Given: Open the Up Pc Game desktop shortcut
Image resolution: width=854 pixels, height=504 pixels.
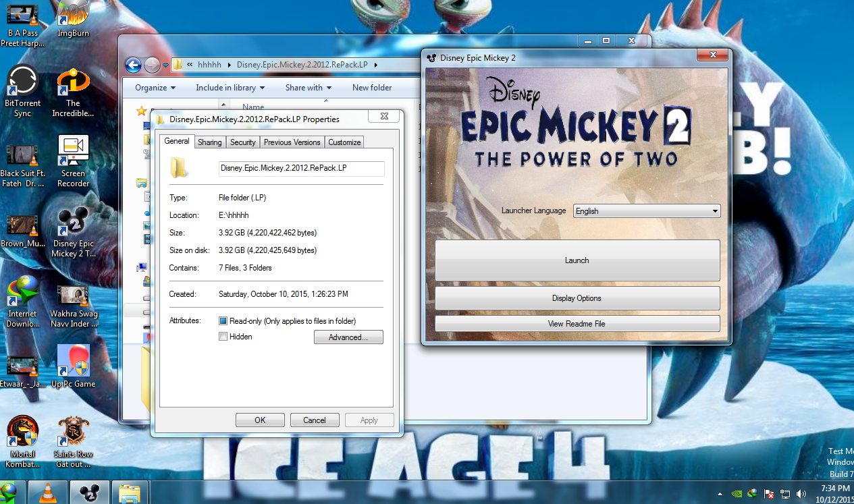Looking at the screenshot, I should (x=73, y=367).
